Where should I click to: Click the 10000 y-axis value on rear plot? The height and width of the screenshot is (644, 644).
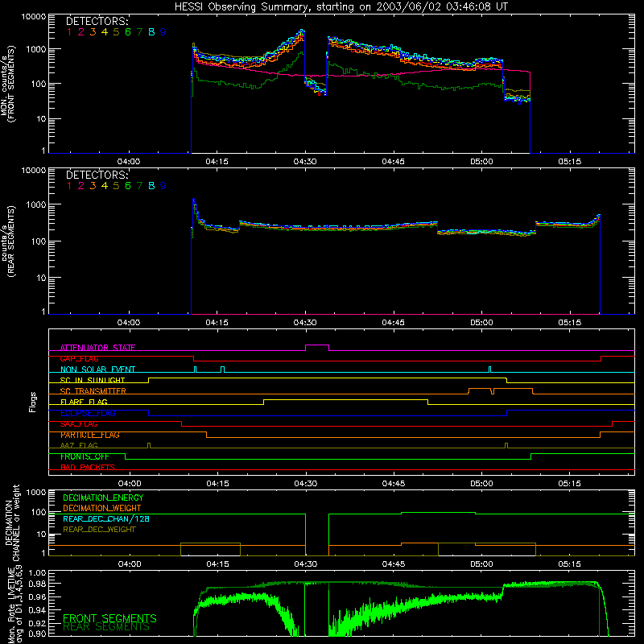coord(34,170)
